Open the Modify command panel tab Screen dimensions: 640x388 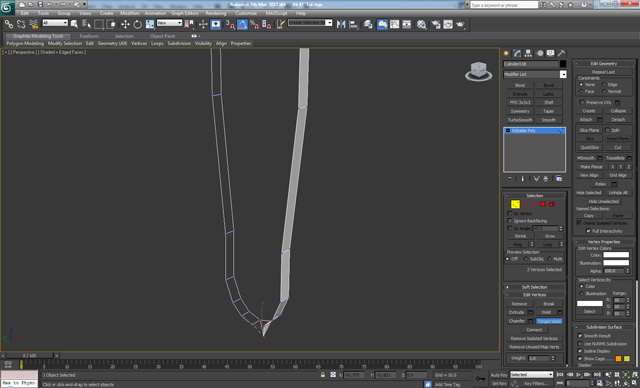tap(518, 53)
